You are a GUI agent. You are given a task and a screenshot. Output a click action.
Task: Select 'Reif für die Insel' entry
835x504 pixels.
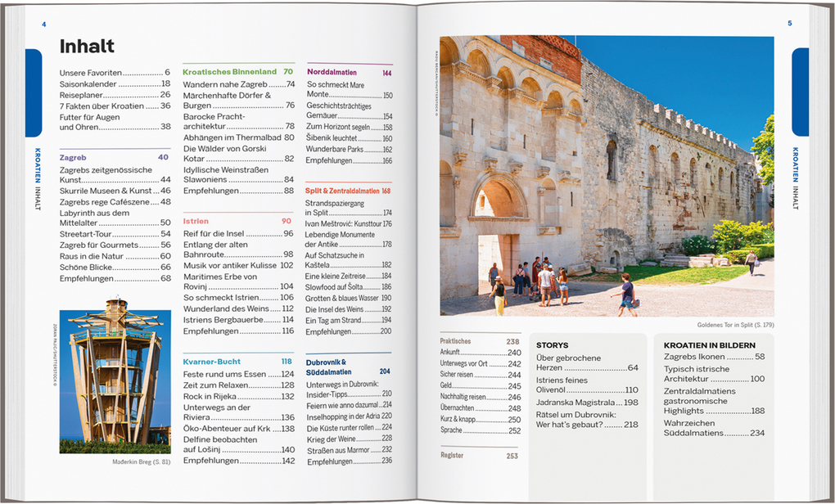coord(238,233)
